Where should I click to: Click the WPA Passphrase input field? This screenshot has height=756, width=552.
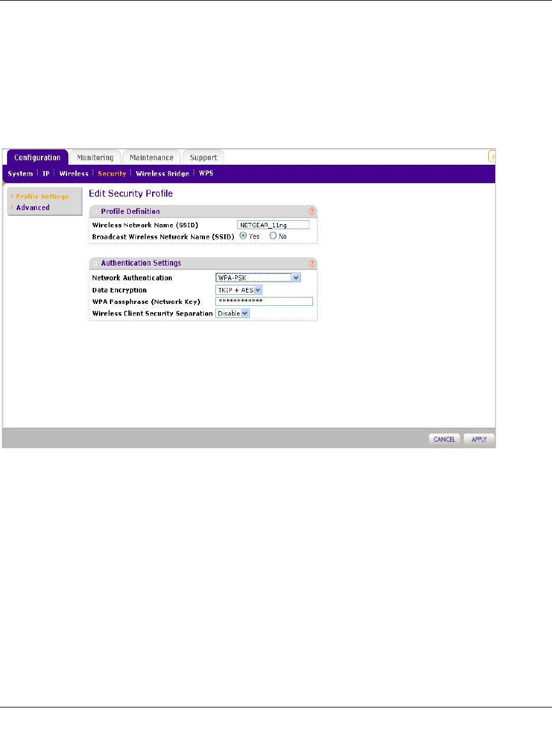tap(264, 301)
